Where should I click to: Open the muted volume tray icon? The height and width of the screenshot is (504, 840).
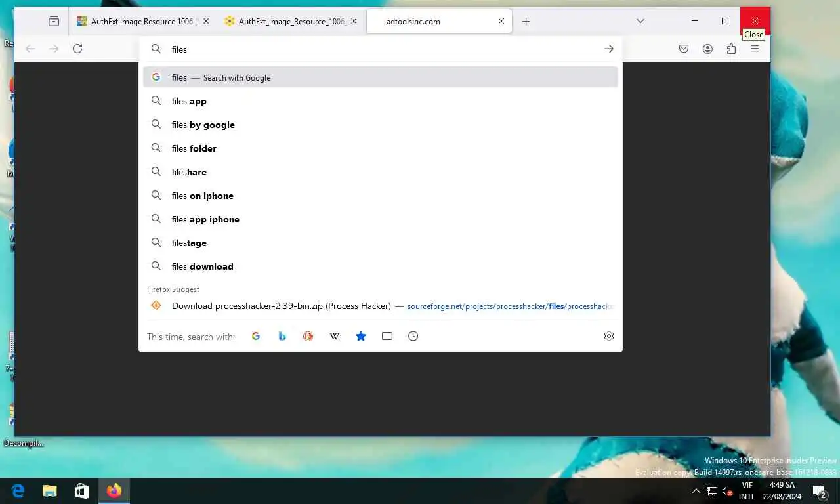[x=727, y=491]
